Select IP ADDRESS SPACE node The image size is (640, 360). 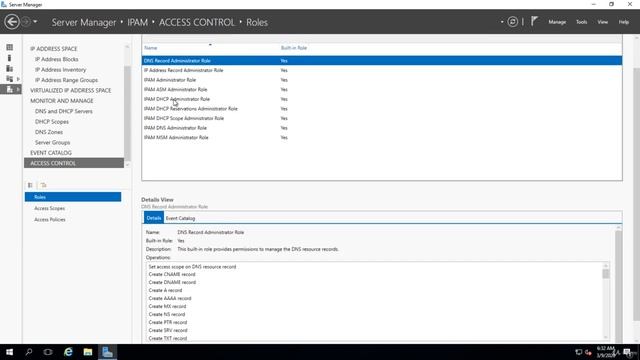(x=53, y=49)
